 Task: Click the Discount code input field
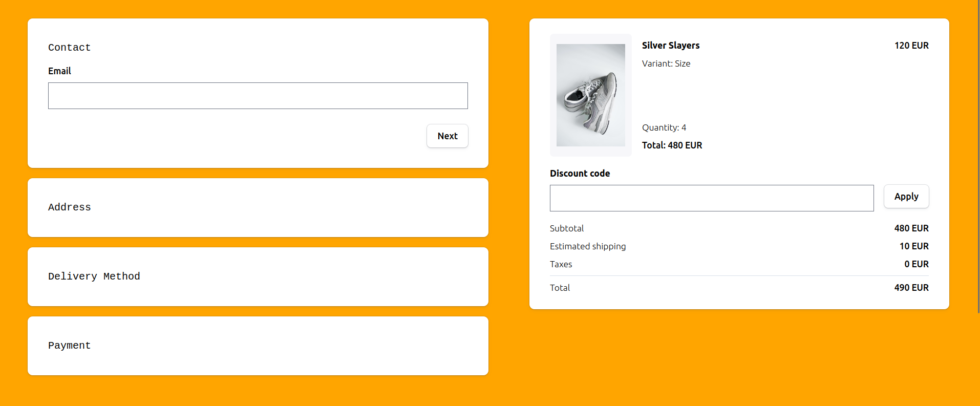(x=711, y=198)
